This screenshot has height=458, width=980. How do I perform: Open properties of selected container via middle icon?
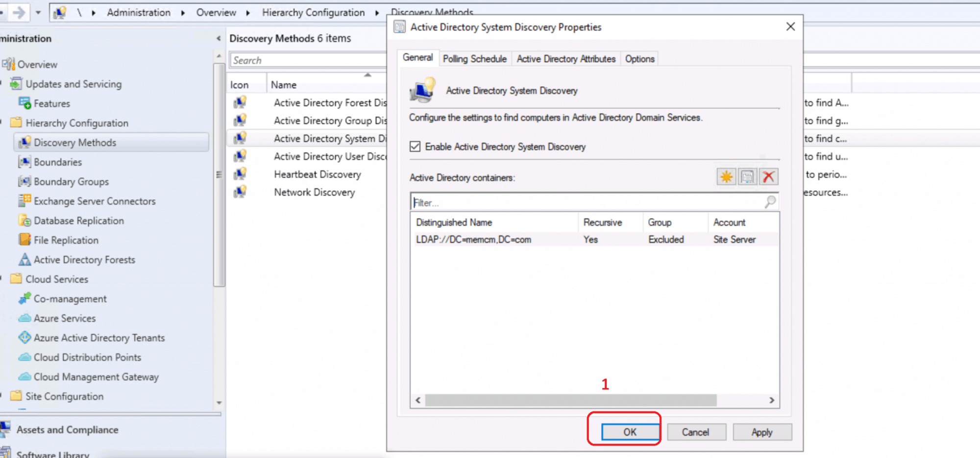click(747, 177)
